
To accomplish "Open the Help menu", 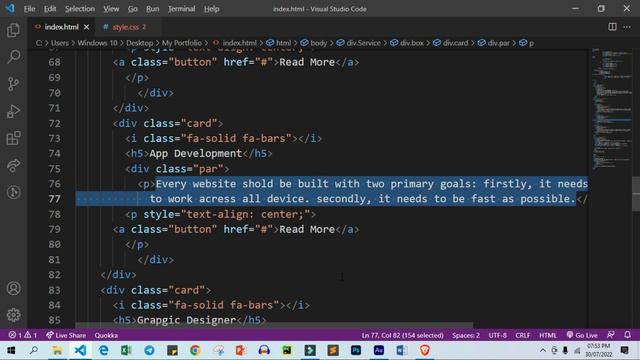I will click(x=211, y=9).
